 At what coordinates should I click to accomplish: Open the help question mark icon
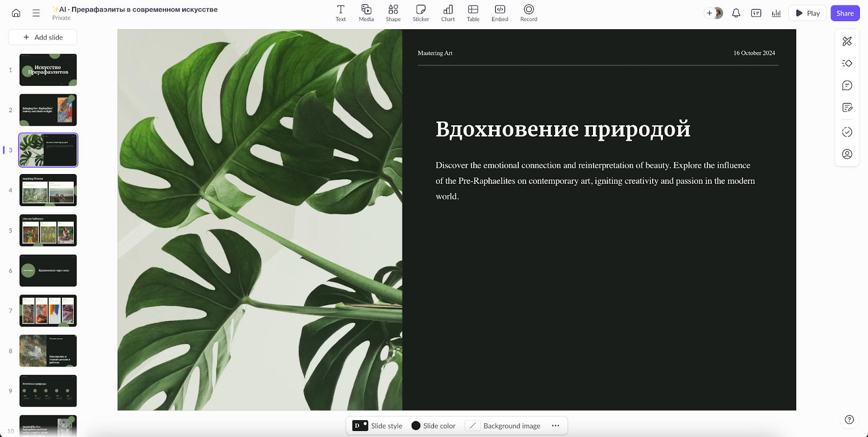850,420
